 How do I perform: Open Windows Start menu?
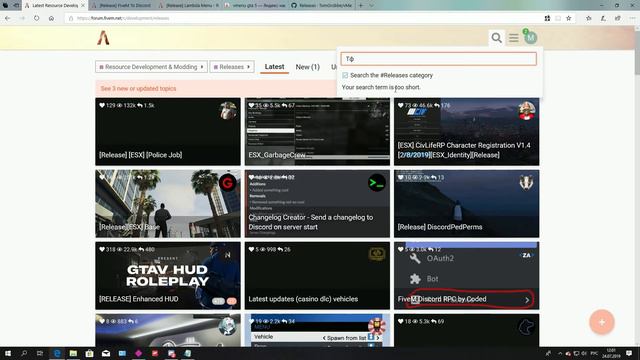7,353
